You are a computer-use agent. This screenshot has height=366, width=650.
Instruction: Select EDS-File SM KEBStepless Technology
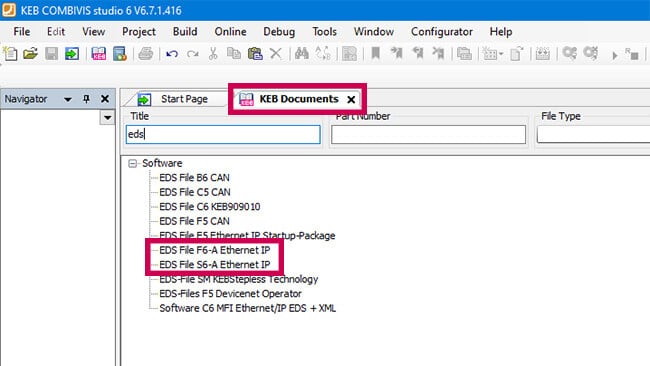pyautogui.click(x=238, y=279)
